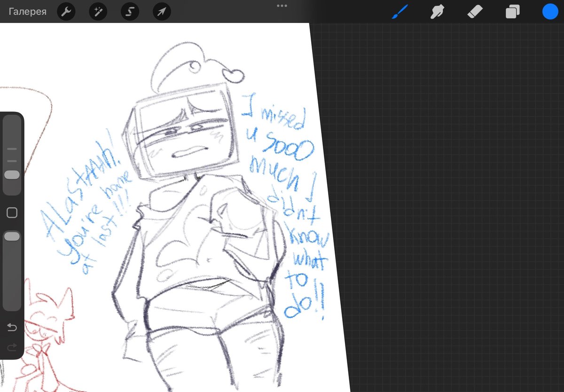This screenshot has width=564, height=392.
Task: Select the Smudge tool
Action: [438, 12]
